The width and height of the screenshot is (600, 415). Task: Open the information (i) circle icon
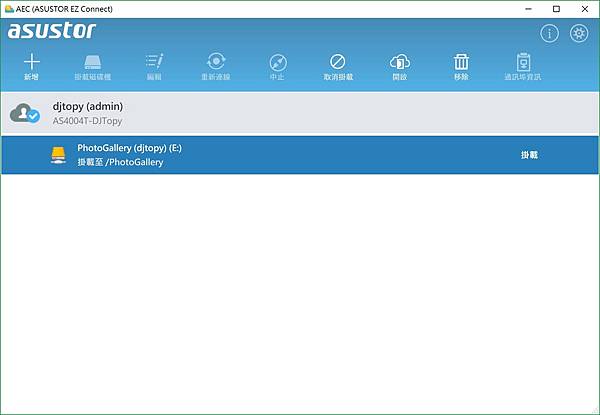(549, 34)
